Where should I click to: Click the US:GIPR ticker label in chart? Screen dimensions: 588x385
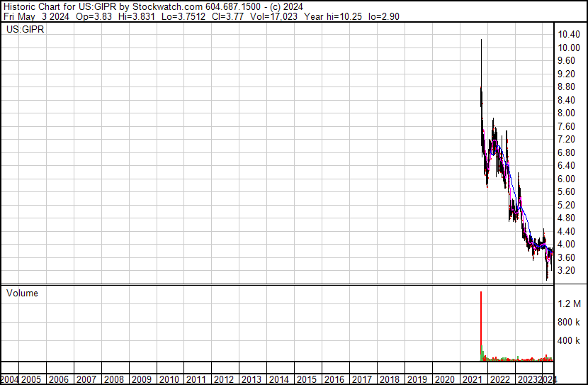(24, 30)
